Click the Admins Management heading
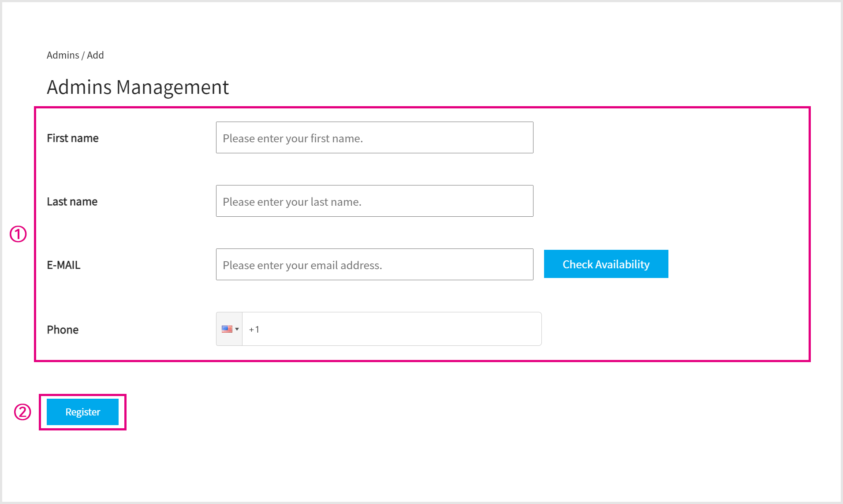Viewport: 843px width, 504px height. [138, 87]
